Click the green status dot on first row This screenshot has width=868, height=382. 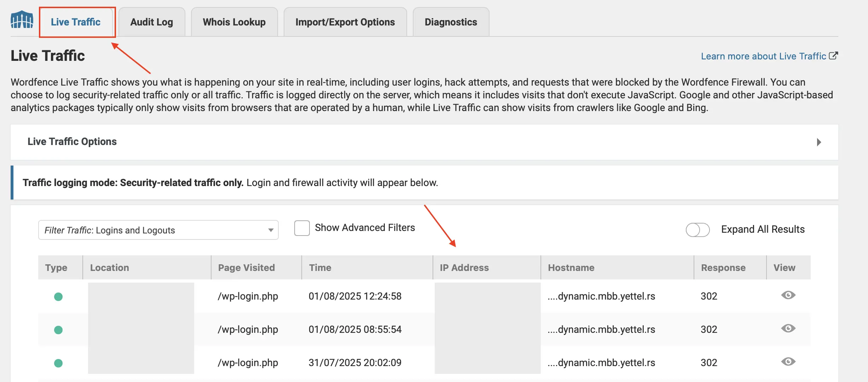[x=59, y=296]
